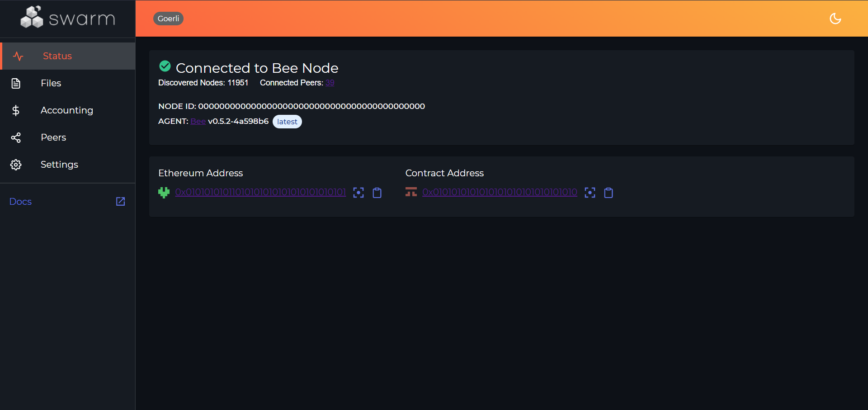Open the Settings page

point(68,165)
